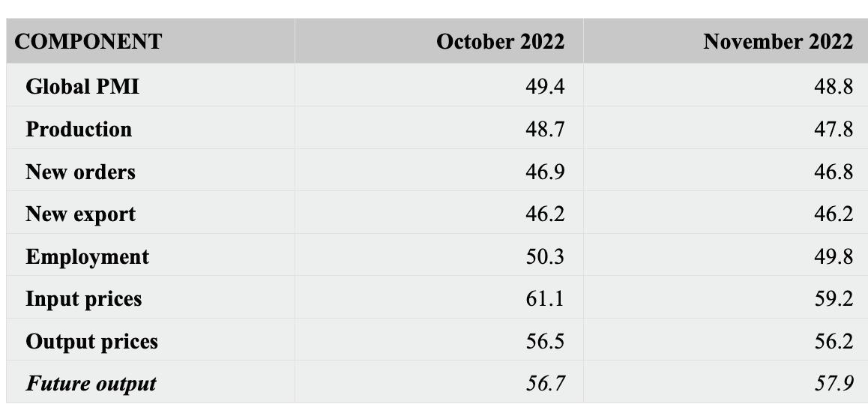Select the November 2022 column header
868x404 pixels.
click(777, 41)
